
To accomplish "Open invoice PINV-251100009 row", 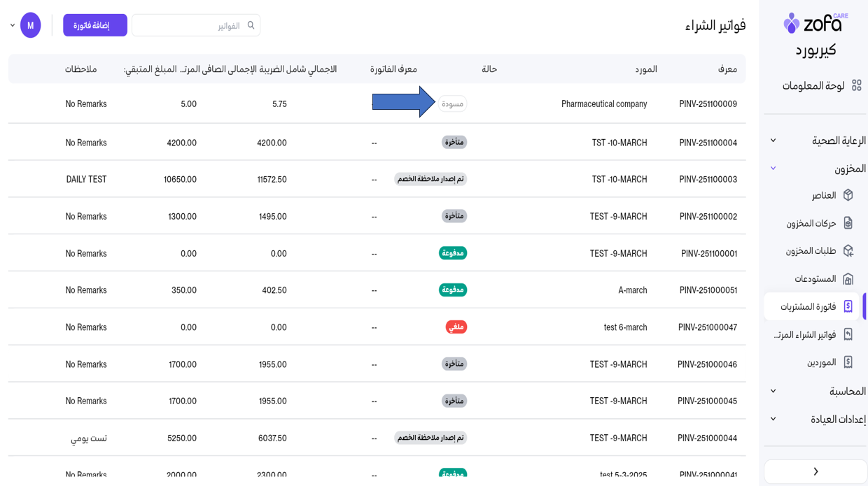I will [x=708, y=104].
